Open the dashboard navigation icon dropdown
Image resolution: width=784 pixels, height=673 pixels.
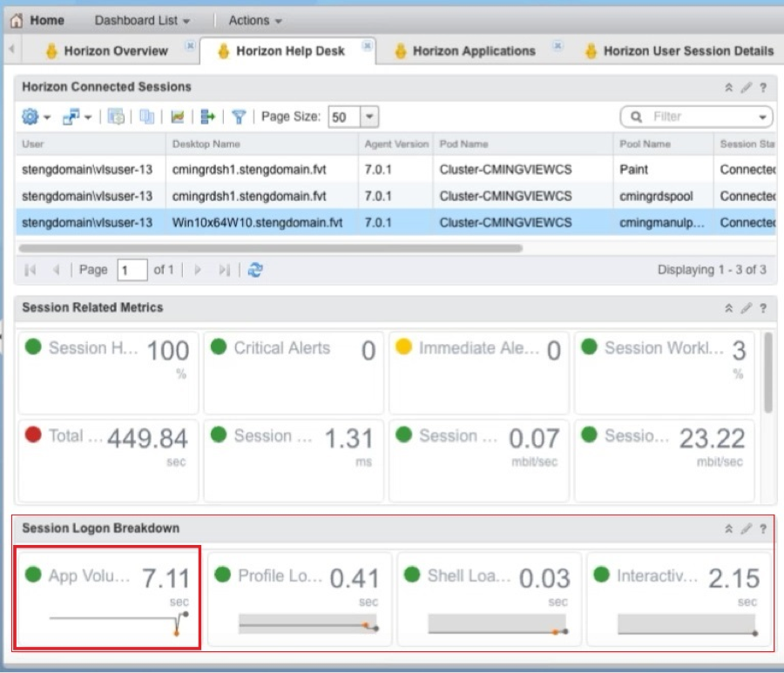(77, 117)
